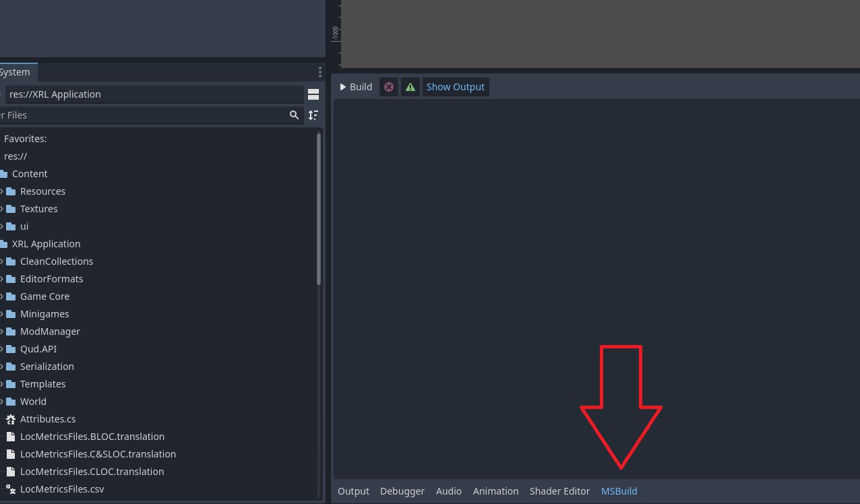This screenshot has height=504, width=860.
Task: Click the FileSystem tree vertical scrollbar
Action: click(319, 209)
